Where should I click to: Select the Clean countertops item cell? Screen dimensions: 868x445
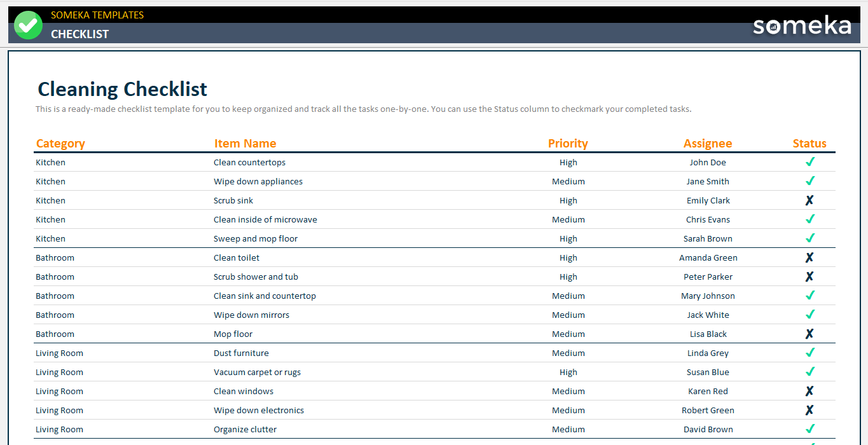coord(249,163)
